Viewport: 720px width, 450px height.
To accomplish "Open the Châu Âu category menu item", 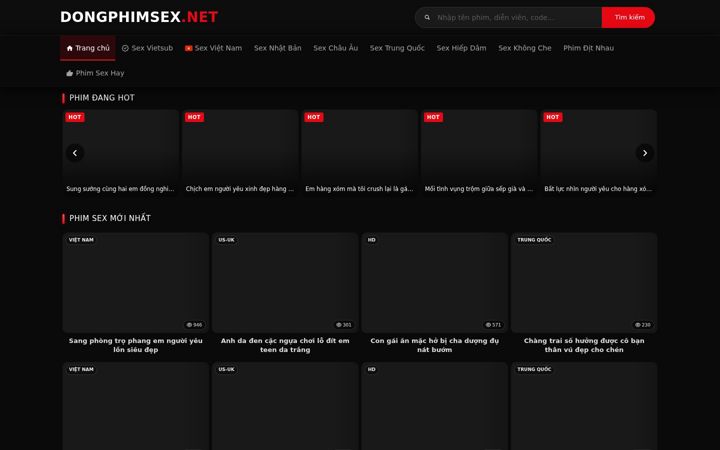I will pyautogui.click(x=335, y=48).
